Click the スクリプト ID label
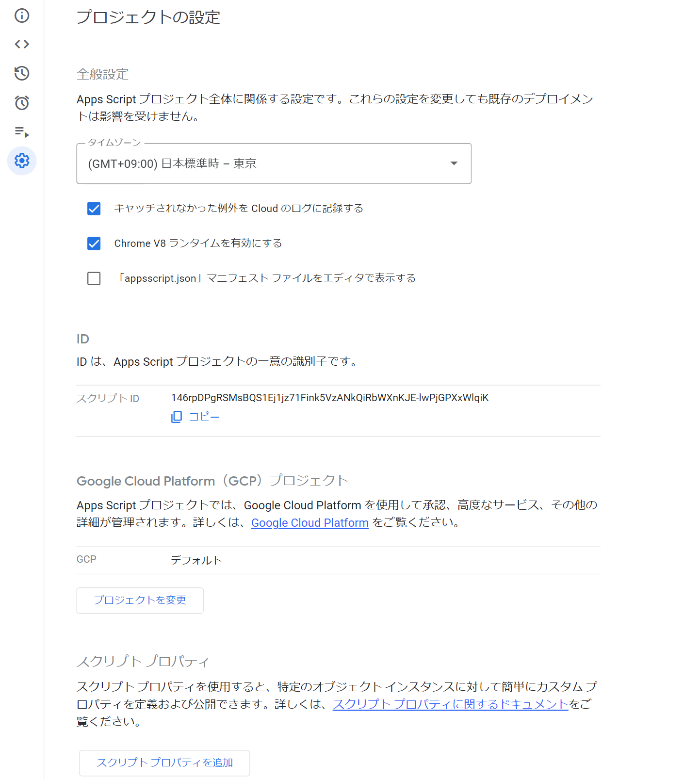The height and width of the screenshot is (779, 700). [108, 398]
